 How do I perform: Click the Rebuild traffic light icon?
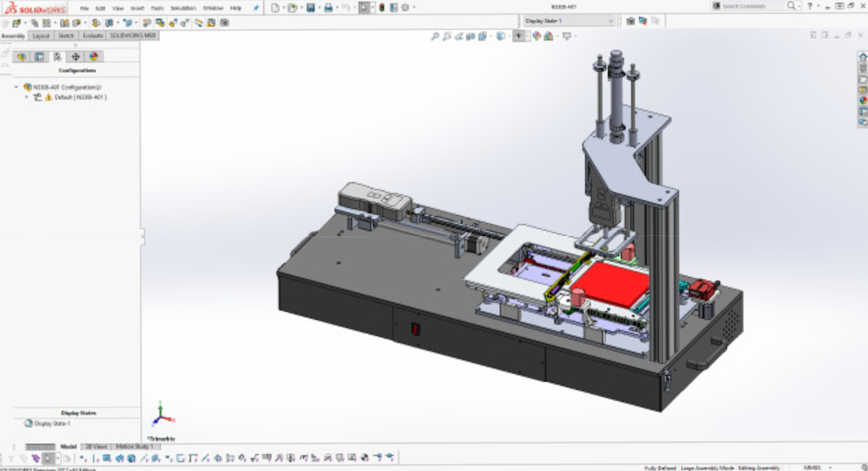(382, 8)
